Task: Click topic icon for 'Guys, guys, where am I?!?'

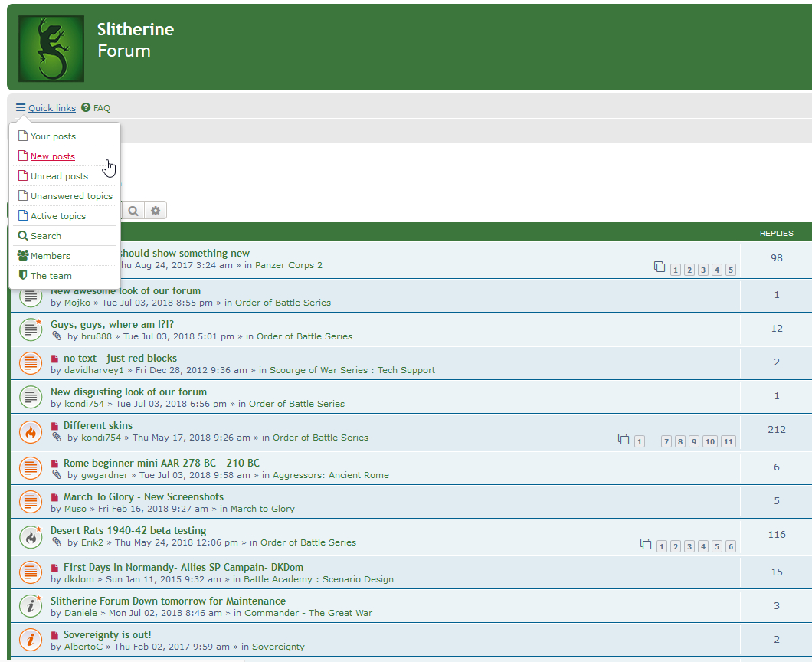Action: click(31, 329)
